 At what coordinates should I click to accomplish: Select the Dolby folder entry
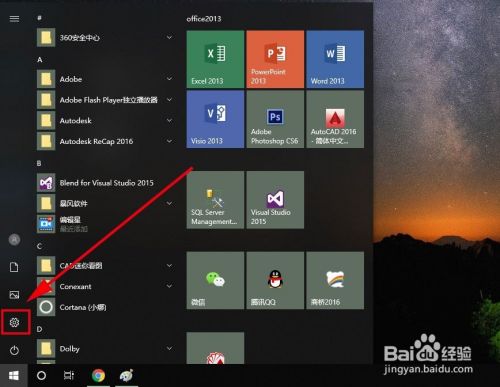(106, 349)
